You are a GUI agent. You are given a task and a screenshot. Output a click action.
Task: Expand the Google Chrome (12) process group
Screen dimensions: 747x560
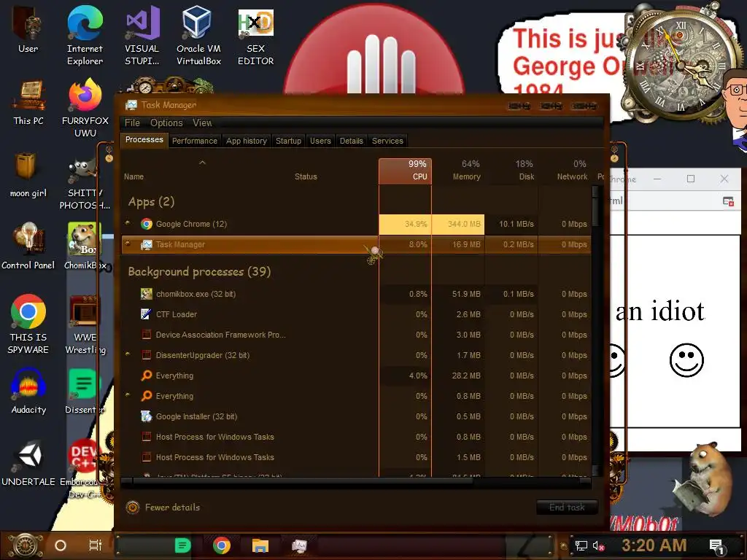pyautogui.click(x=127, y=222)
